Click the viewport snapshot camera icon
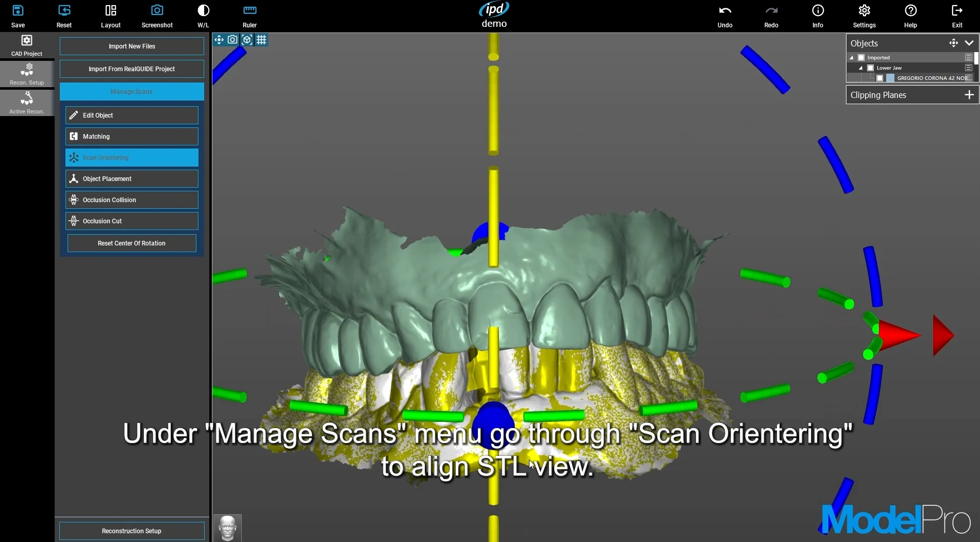The width and height of the screenshot is (980, 542). 233,40
